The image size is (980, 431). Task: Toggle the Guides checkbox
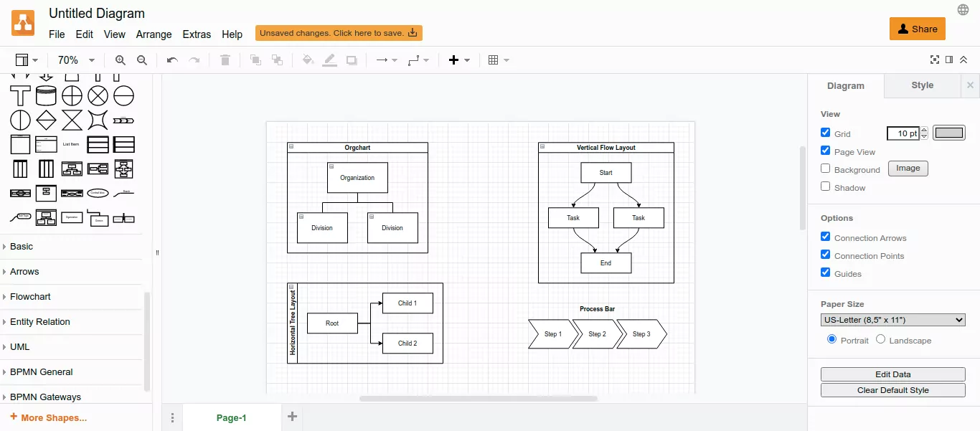click(826, 273)
